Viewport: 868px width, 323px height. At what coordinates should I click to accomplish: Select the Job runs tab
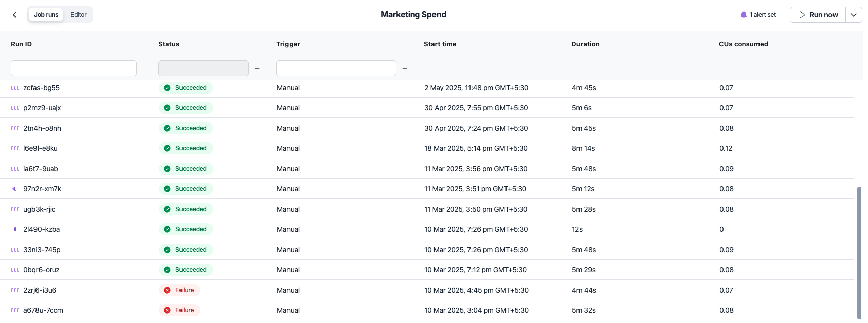tap(46, 15)
